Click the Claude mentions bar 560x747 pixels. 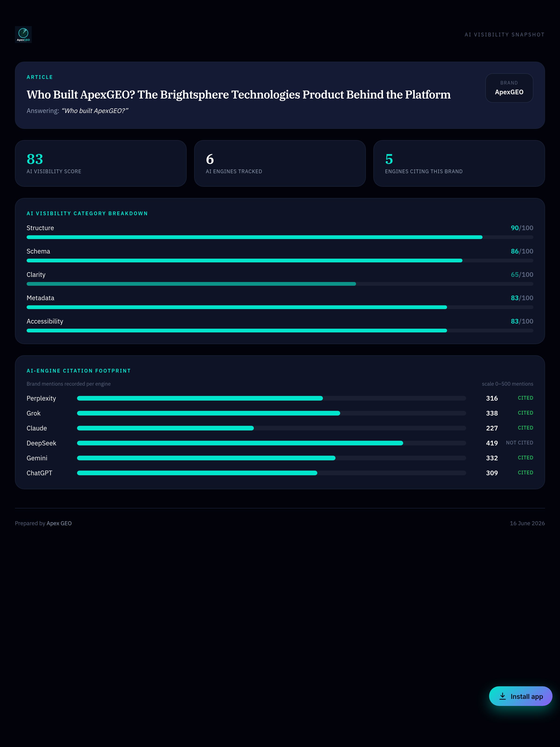[271, 428]
